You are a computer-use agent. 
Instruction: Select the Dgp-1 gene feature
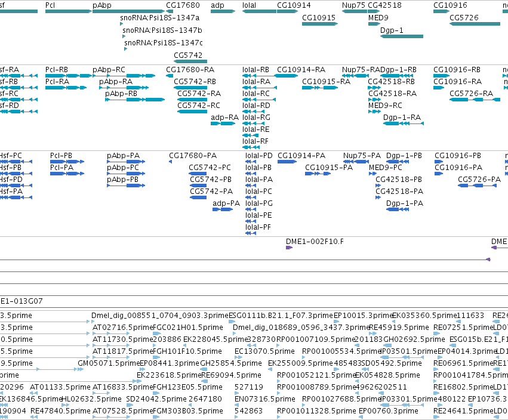pyautogui.click(x=402, y=36)
